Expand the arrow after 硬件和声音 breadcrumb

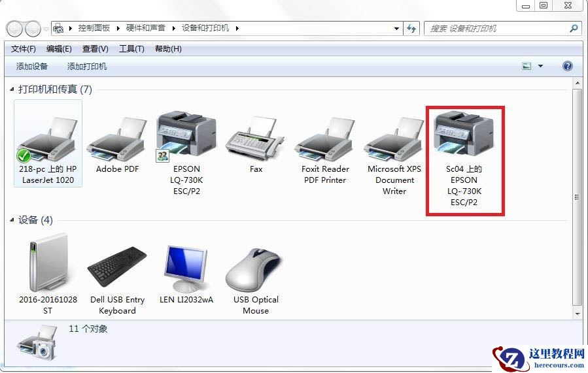pyautogui.click(x=173, y=28)
